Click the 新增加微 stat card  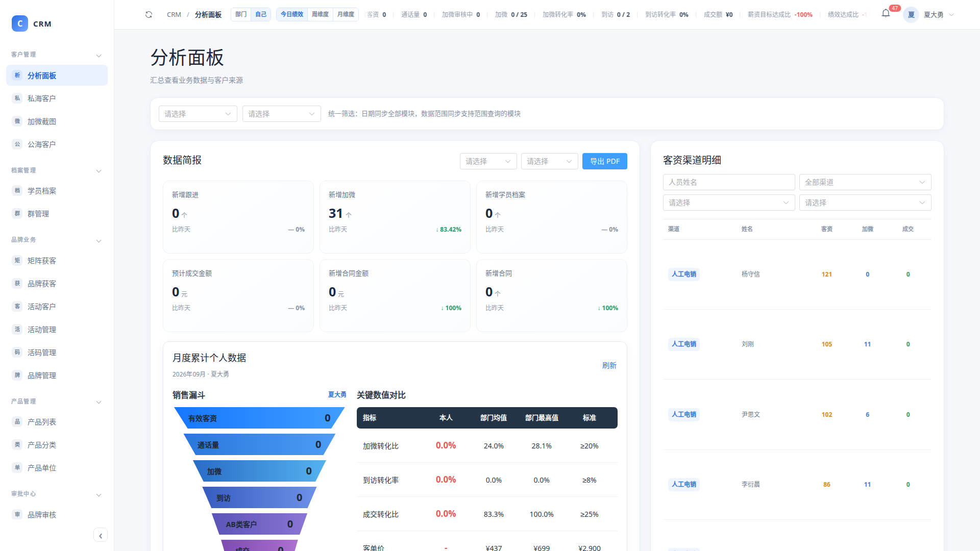click(x=395, y=217)
